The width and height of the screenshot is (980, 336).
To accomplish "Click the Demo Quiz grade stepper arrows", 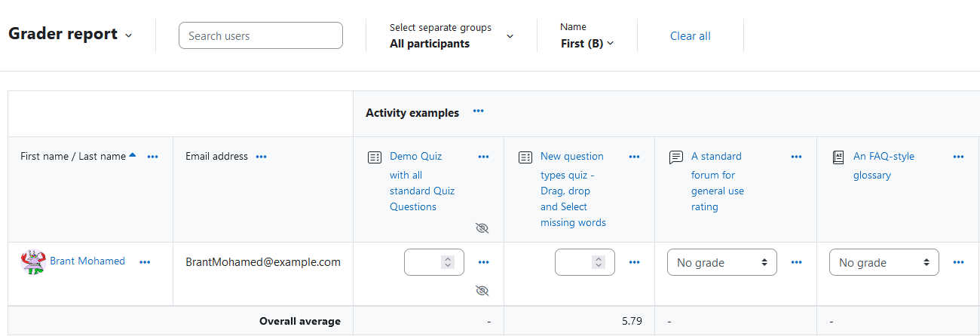I will (448, 262).
